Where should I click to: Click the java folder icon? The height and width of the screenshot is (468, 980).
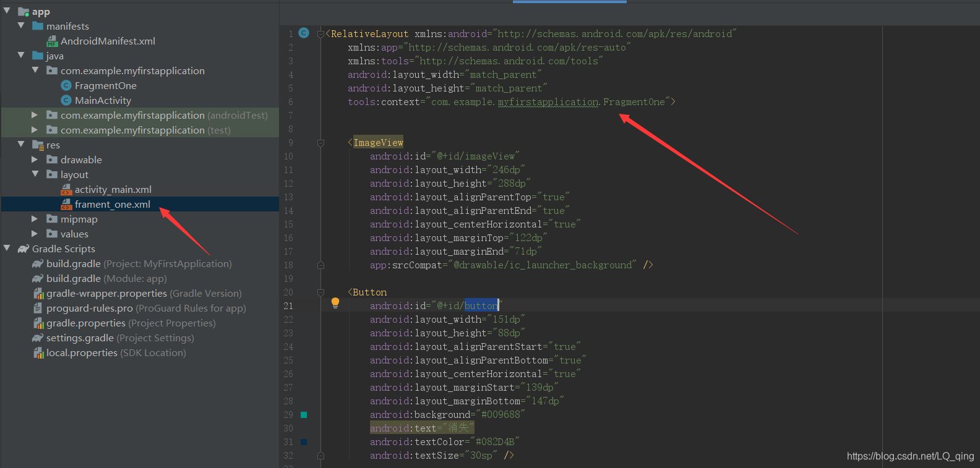pyautogui.click(x=38, y=56)
